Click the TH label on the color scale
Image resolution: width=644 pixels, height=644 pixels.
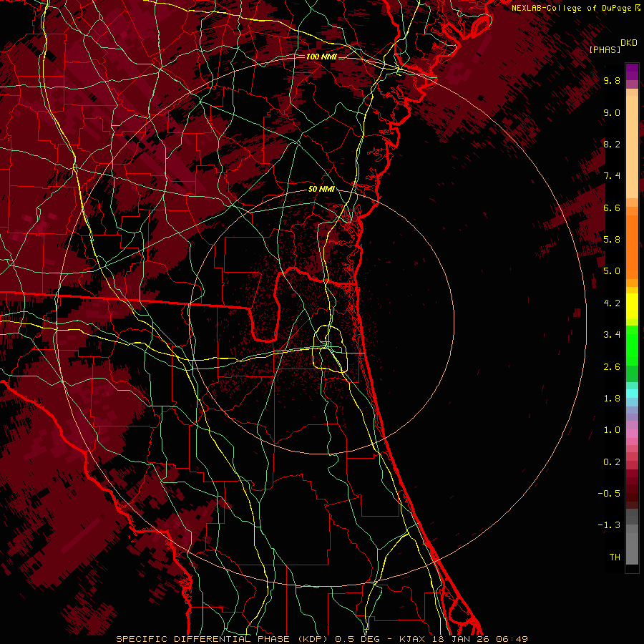tap(615, 557)
